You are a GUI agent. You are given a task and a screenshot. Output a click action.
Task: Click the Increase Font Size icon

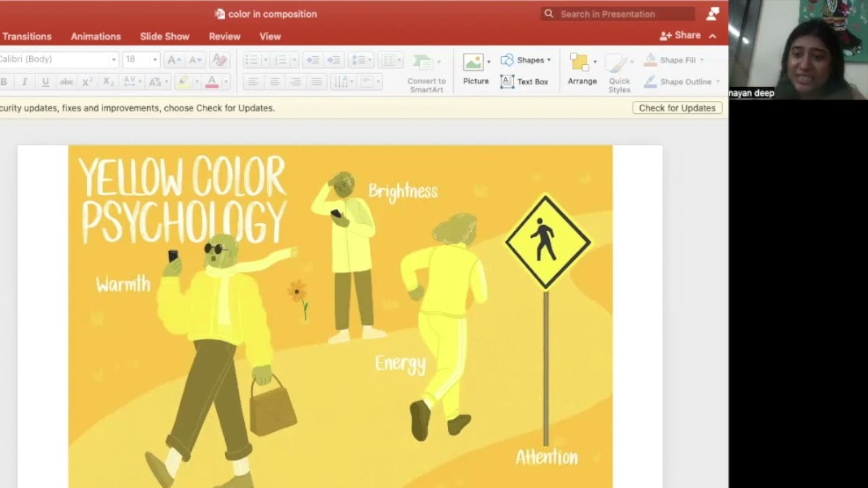(x=174, y=60)
